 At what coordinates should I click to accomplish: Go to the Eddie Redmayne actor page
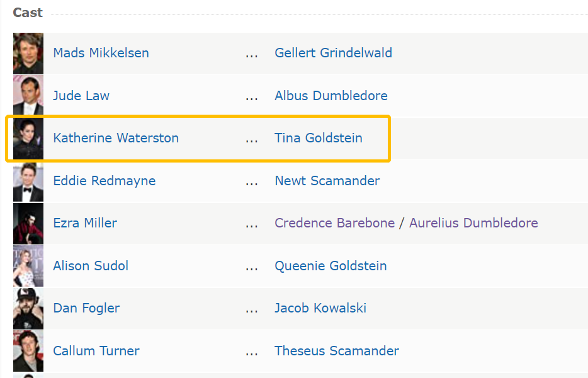pyautogui.click(x=105, y=181)
